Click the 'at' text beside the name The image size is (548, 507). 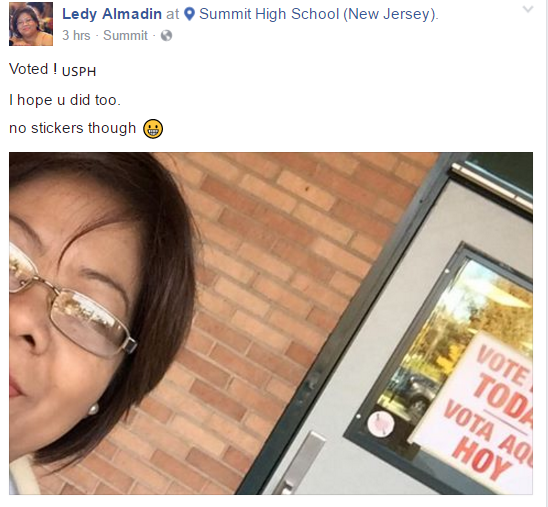pyautogui.click(x=173, y=14)
